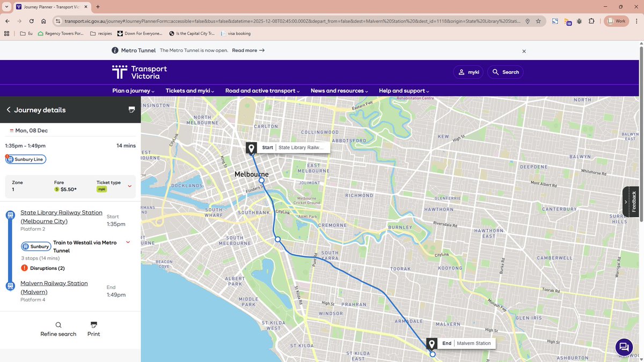Click the Start map pin marker
The height and width of the screenshot is (362, 644).
tap(251, 148)
